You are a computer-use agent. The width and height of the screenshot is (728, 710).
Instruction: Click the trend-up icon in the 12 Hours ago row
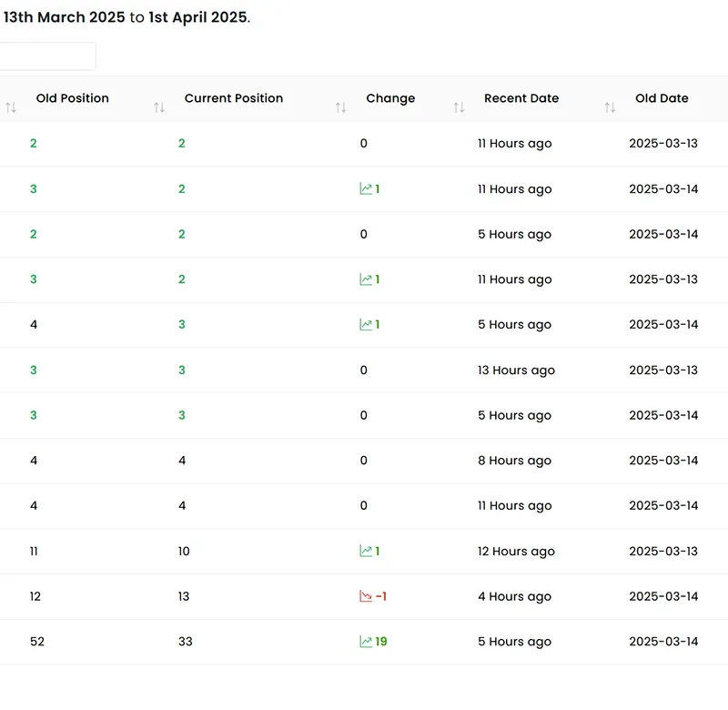[x=366, y=552]
